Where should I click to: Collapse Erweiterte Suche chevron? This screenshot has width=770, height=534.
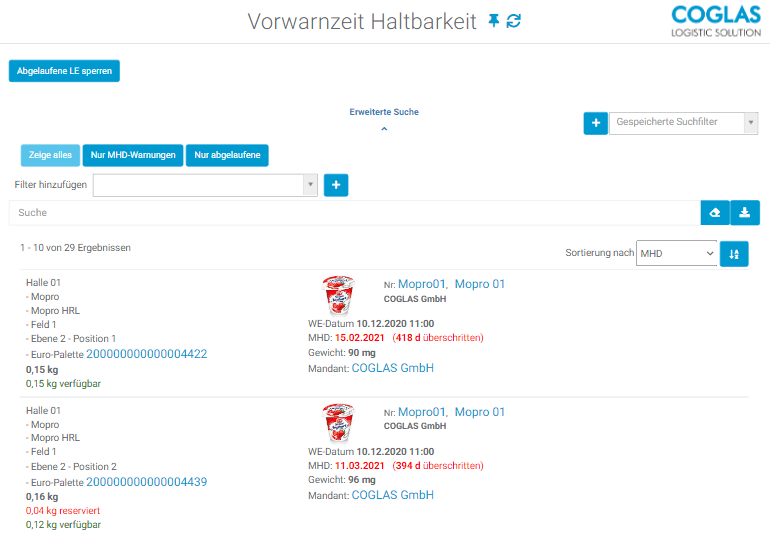tap(384, 129)
